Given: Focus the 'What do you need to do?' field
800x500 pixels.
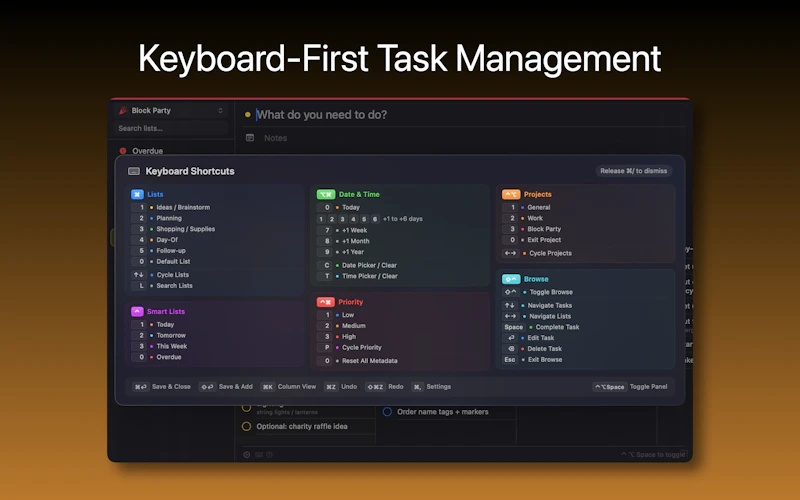Looking at the screenshot, I should pos(321,115).
